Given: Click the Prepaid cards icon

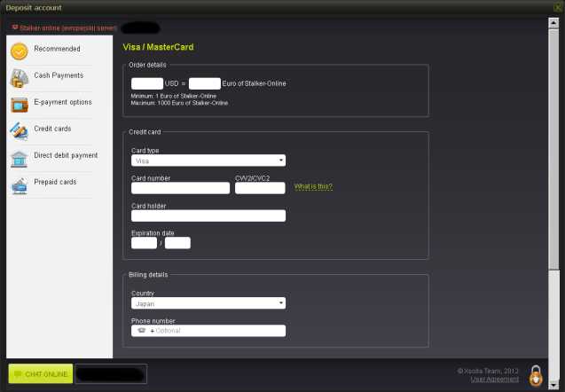Looking at the screenshot, I should [x=20, y=186].
